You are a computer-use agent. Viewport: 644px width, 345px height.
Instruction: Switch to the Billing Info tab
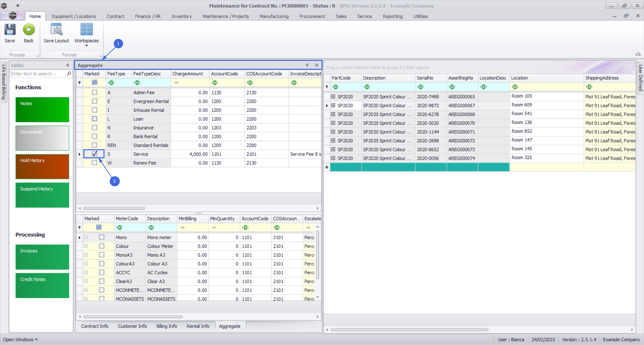point(166,326)
